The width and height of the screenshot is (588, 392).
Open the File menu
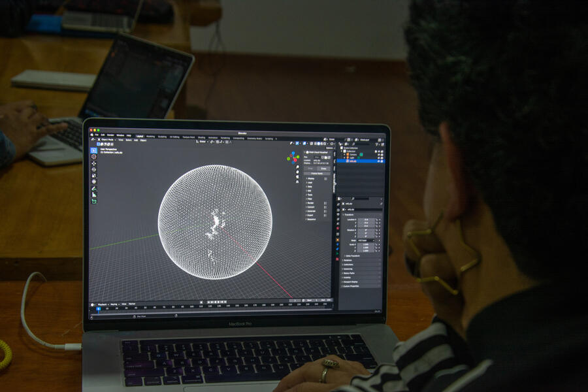(x=95, y=135)
